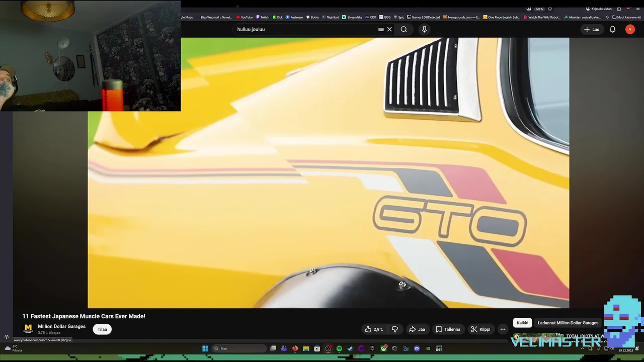The height and width of the screenshot is (362, 644).
Task: Select the Kaikki filter chip
Action: [522, 323]
